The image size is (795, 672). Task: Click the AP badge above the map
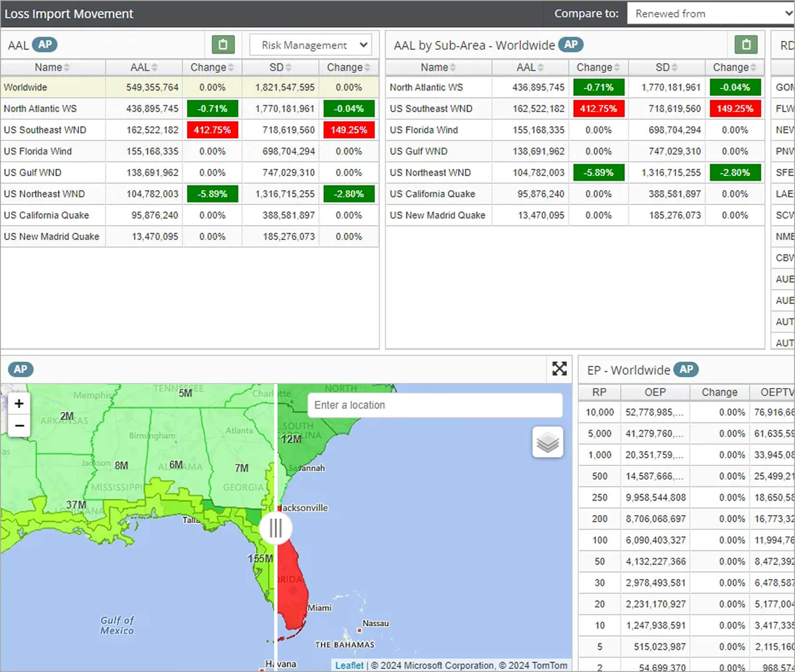point(20,369)
